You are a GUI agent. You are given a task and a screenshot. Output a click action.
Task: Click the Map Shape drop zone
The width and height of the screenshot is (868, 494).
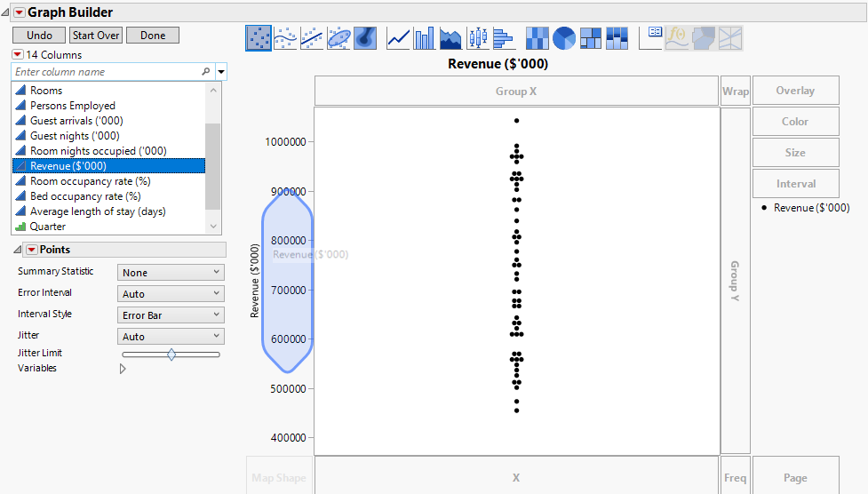pos(279,477)
